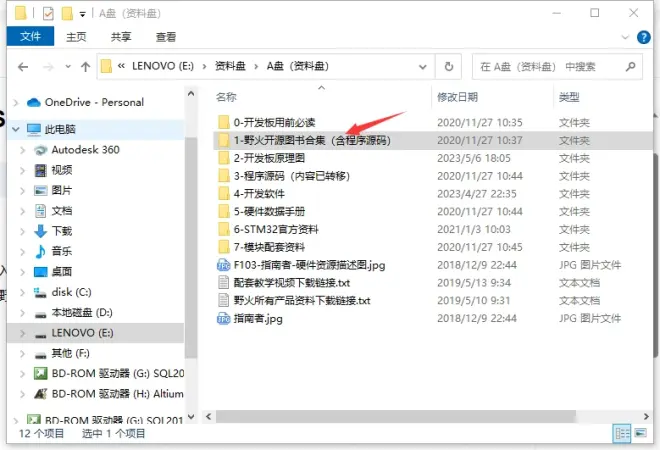Viewport: 660px width, 450px height.
Task: Refresh the current folder view
Action: [449, 67]
